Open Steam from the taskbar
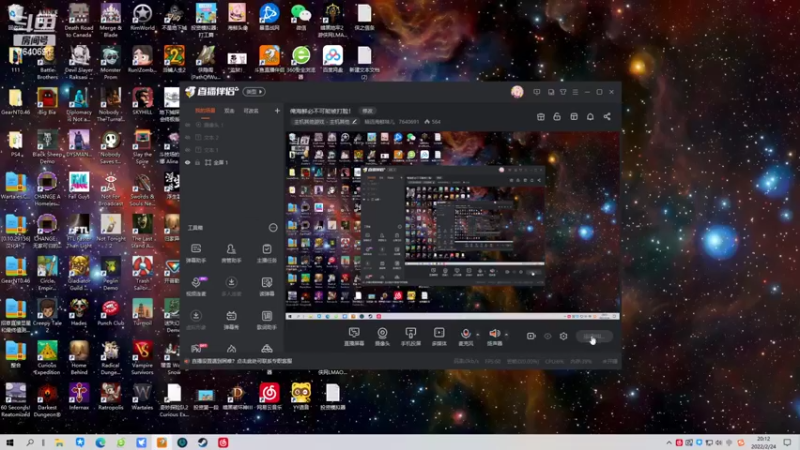Viewport: 800px width, 450px height. click(x=203, y=442)
